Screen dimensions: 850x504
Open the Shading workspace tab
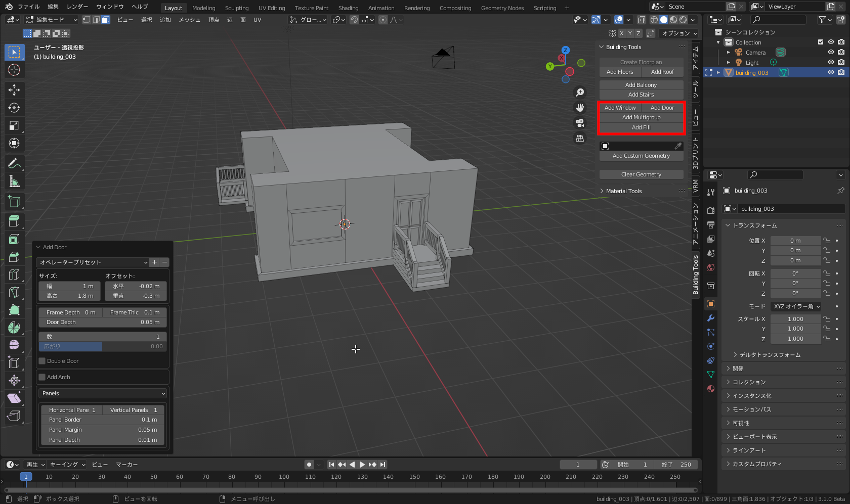[348, 8]
